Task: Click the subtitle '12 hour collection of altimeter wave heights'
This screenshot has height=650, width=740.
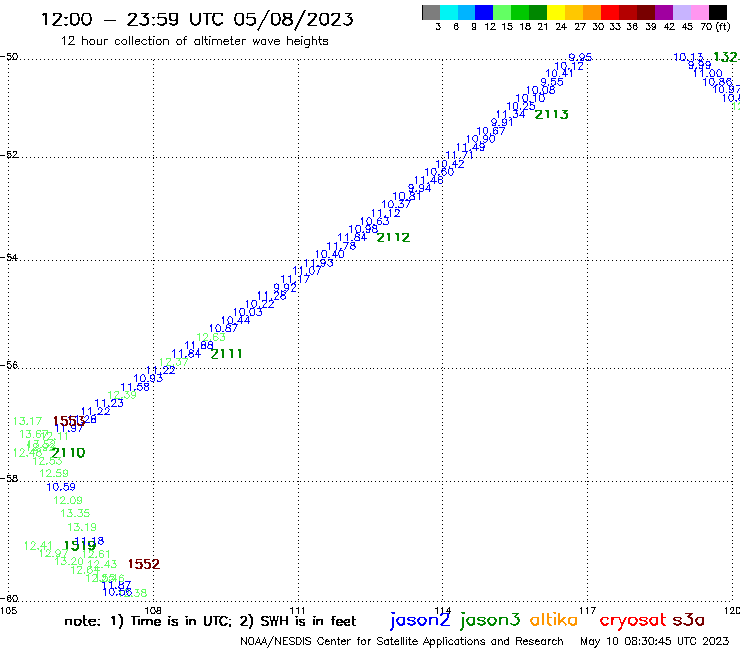Action: tap(194, 41)
